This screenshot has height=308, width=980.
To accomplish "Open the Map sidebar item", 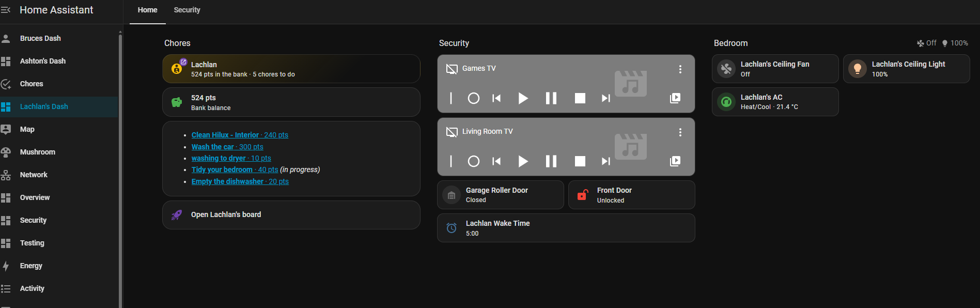I will click(x=59, y=129).
